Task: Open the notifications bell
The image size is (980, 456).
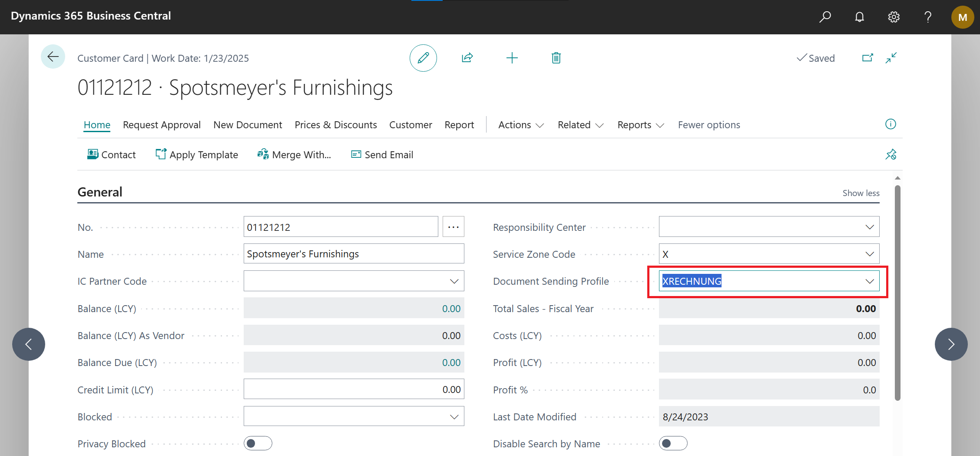Action: (859, 17)
